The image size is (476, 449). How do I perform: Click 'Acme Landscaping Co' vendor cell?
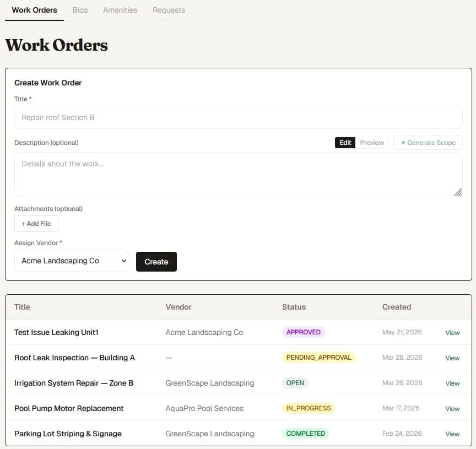tap(204, 332)
